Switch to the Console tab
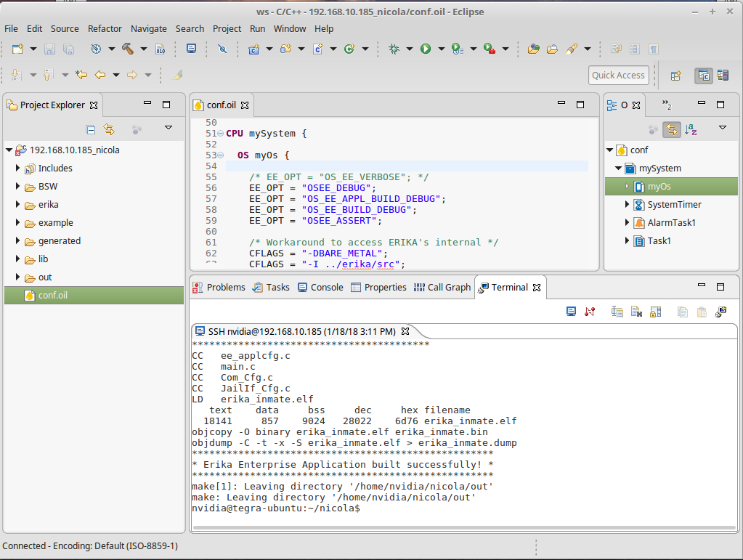The height and width of the screenshot is (560, 743). tap(320, 288)
